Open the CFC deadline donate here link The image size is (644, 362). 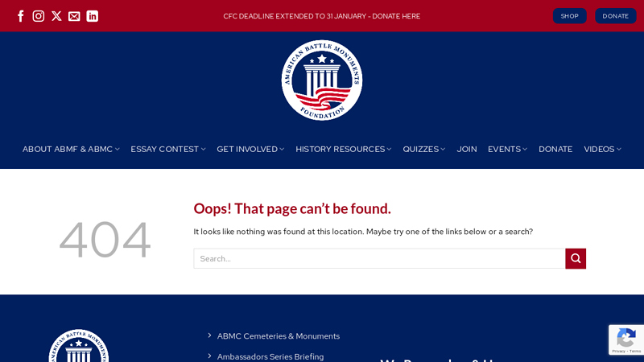point(321,16)
